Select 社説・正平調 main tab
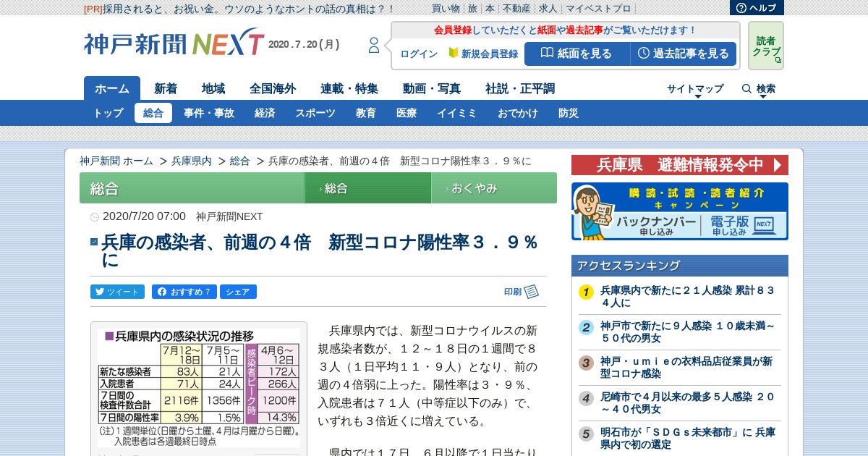The image size is (868, 456). [520, 88]
